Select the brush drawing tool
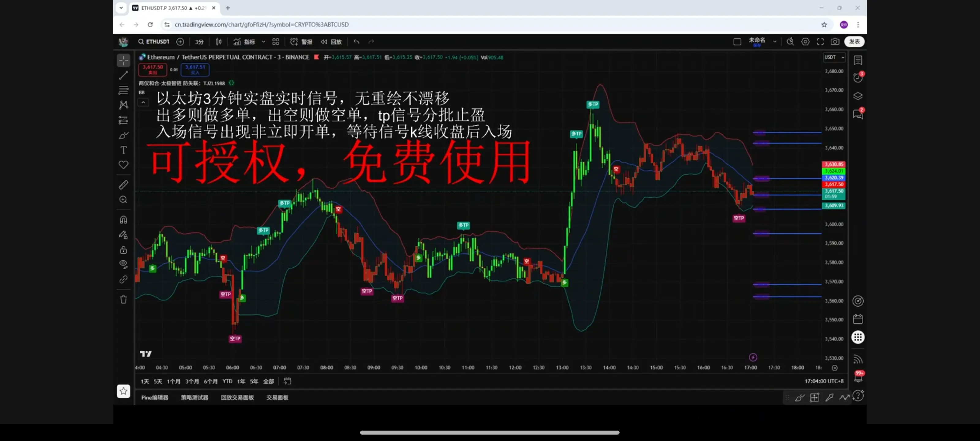 point(123,135)
